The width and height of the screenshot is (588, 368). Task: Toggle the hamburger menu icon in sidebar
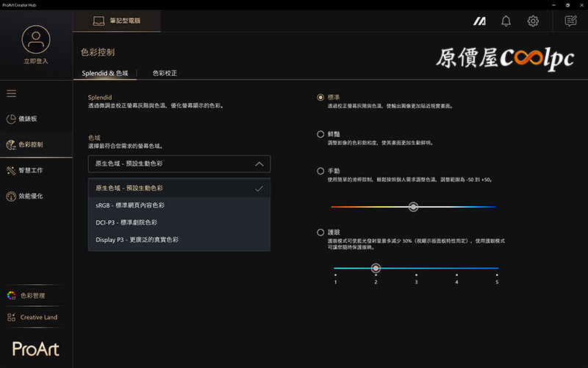(11, 93)
